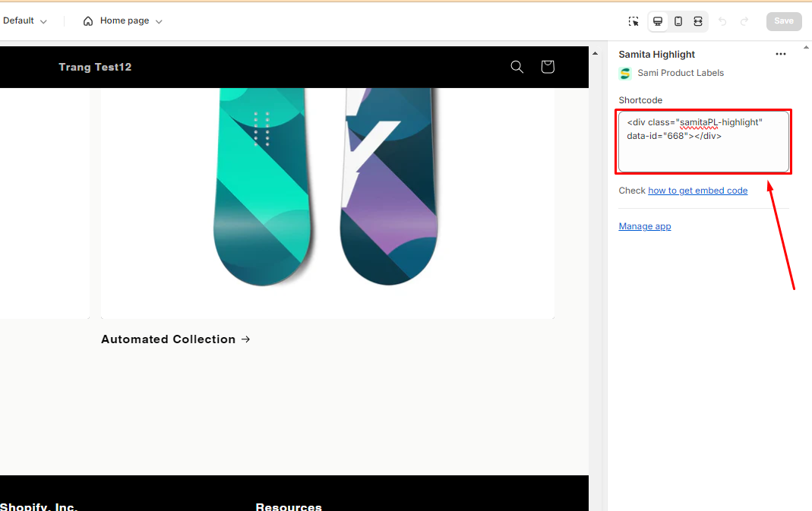The image size is (812, 511).
Task: Switch to desktop preview mode
Action: click(x=658, y=21)
